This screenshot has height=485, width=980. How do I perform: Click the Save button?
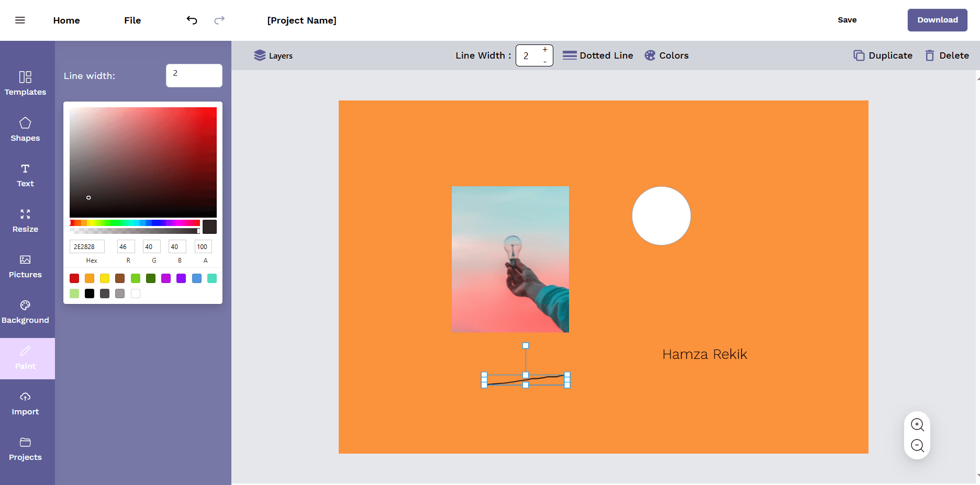point(847,20)
